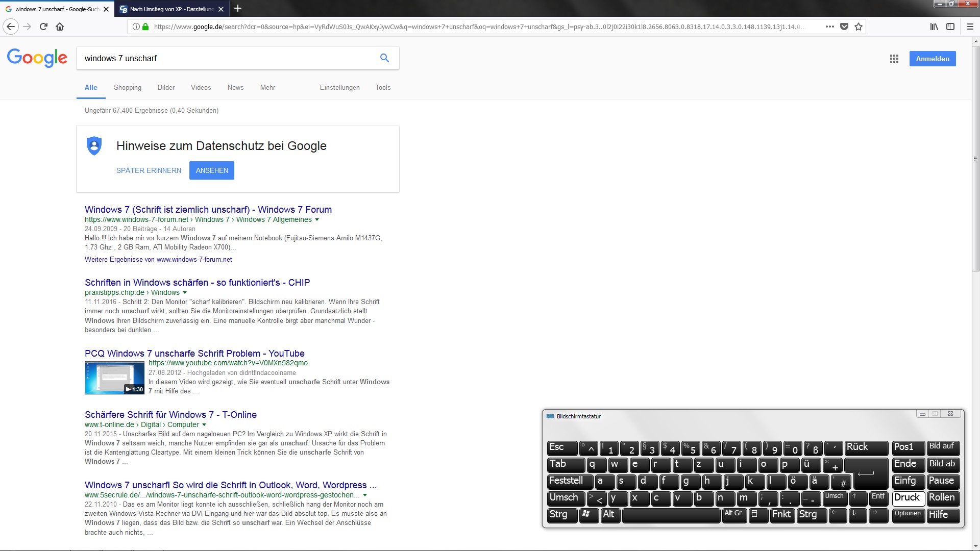
Task: Click the blue search magnifier icon
Action: coord(384,58)
